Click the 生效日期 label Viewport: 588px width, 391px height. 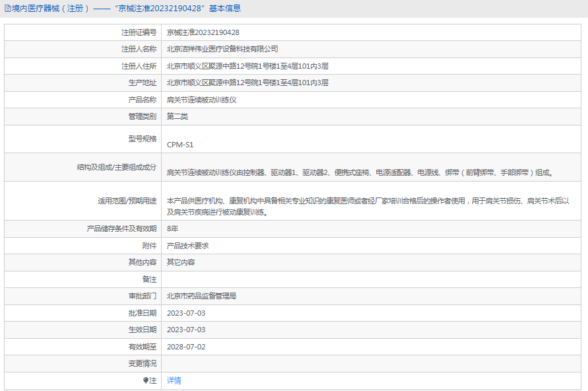click(x=143, y=330)
